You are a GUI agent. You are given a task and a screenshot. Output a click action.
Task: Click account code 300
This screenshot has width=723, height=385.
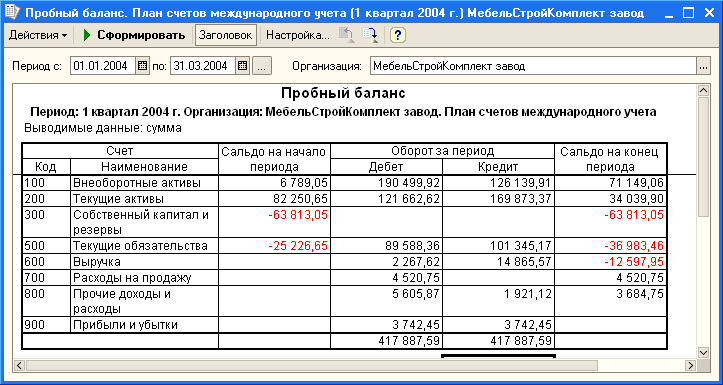[35, 215]
